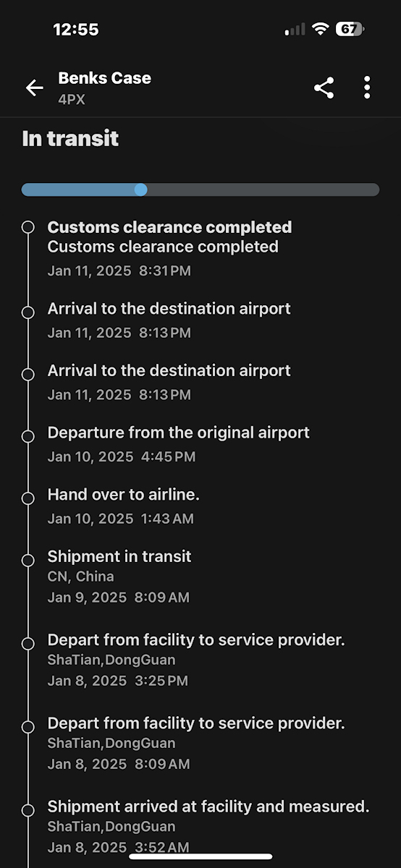This screenshot has height=868, width=401.
Task: Select the Customs clearance completed timeline dot
Action: click(28, 227)
